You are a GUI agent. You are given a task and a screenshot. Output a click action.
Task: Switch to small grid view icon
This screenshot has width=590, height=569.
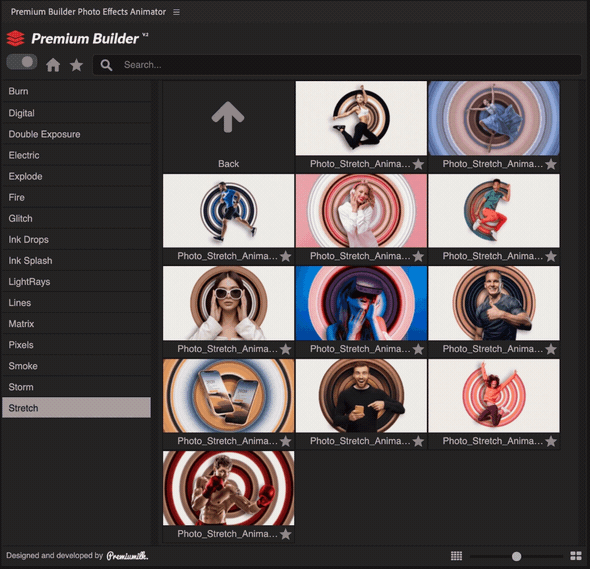(x=456, y=556)
